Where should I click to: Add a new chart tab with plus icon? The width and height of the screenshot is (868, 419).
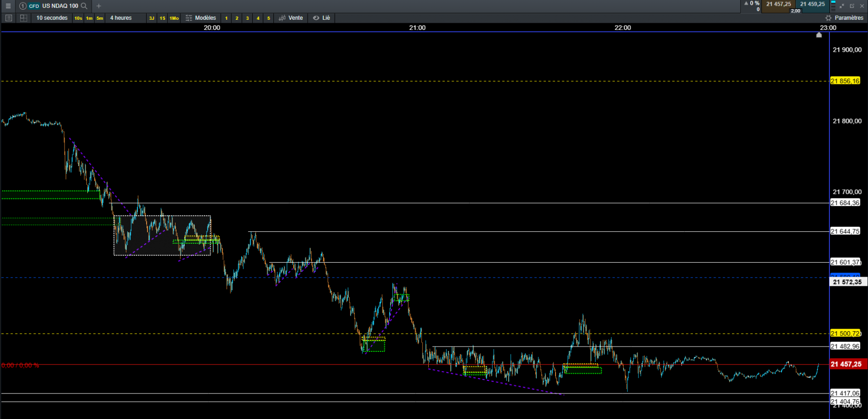[x=98, y=6]
